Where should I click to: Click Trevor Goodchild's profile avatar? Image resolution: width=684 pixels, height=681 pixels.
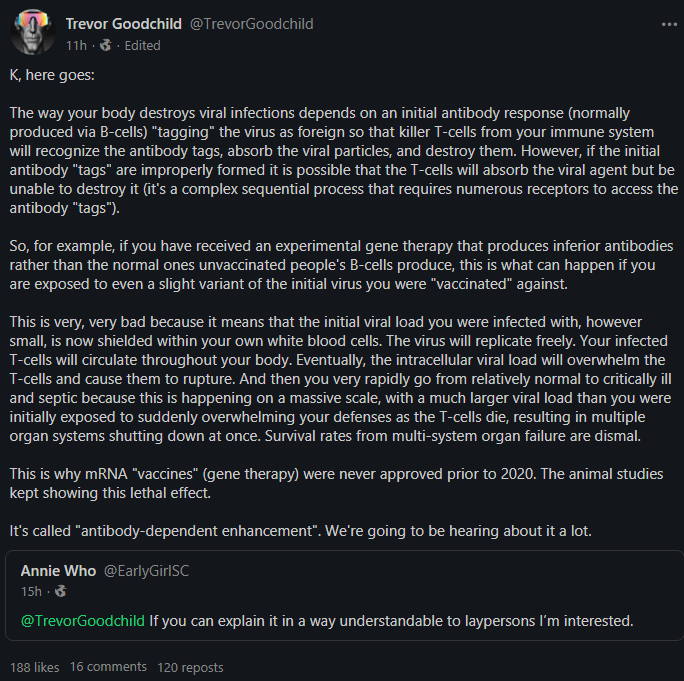coord(32,33)
